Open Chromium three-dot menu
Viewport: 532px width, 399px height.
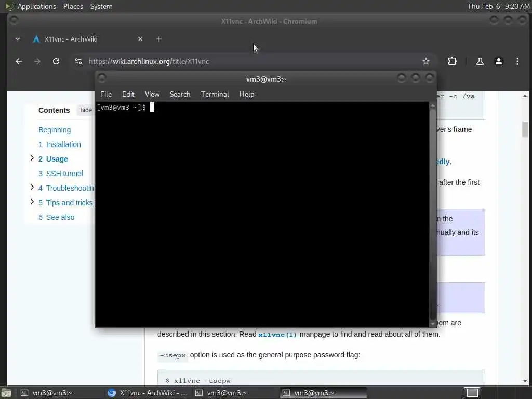point(517,61)
